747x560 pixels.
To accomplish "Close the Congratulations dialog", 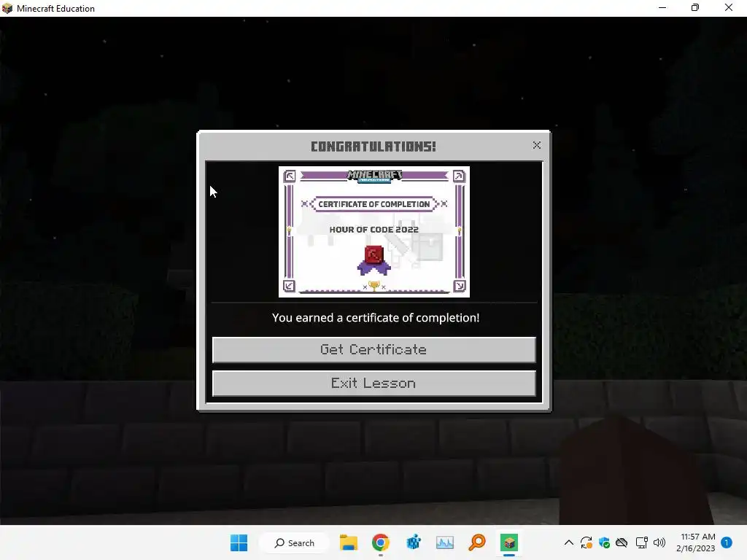I will pos(537,145).
